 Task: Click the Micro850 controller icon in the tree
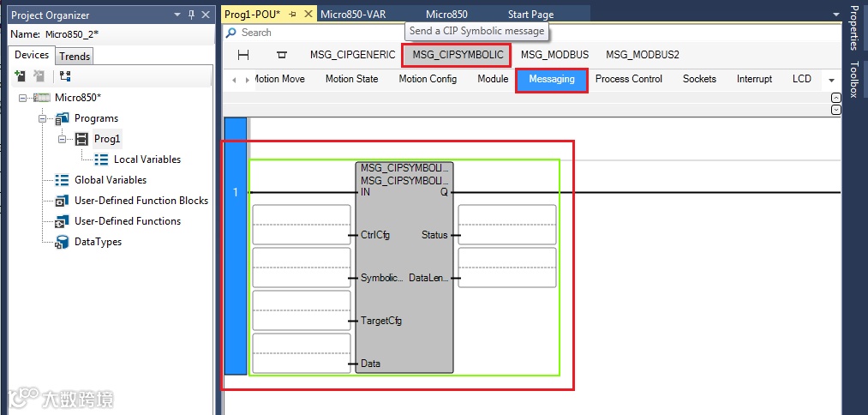tap(41, 98)
